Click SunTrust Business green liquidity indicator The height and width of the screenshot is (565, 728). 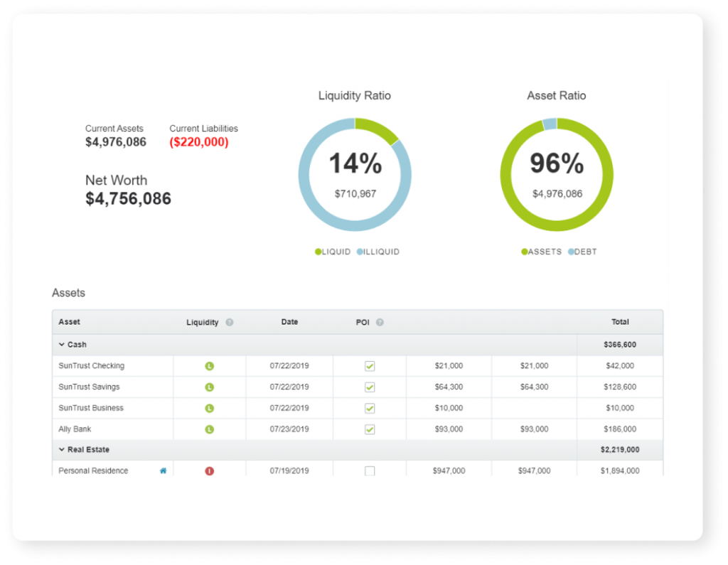coord(210,409)
